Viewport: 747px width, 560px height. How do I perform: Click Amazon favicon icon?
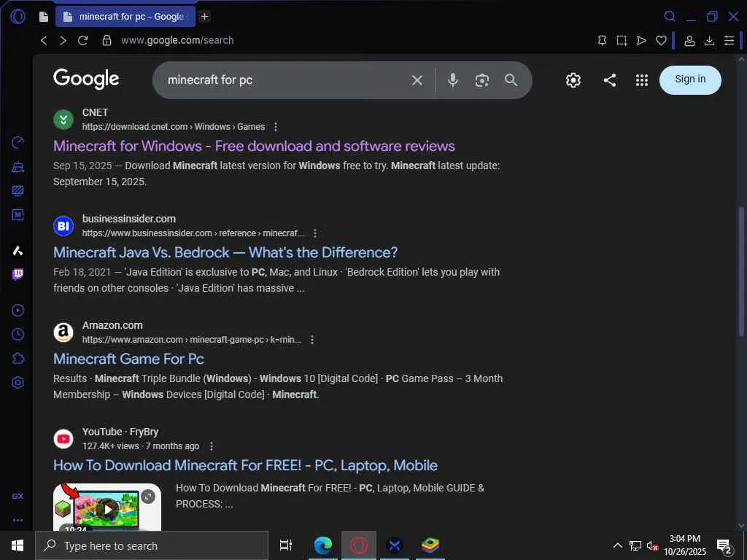click(x=63, y=332)
